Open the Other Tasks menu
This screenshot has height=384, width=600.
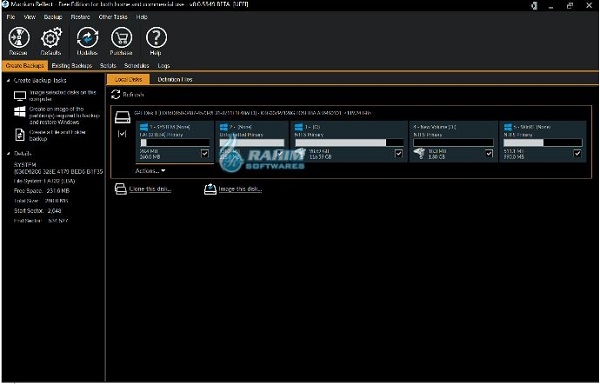pyautogui.click(x=113, y=17)
